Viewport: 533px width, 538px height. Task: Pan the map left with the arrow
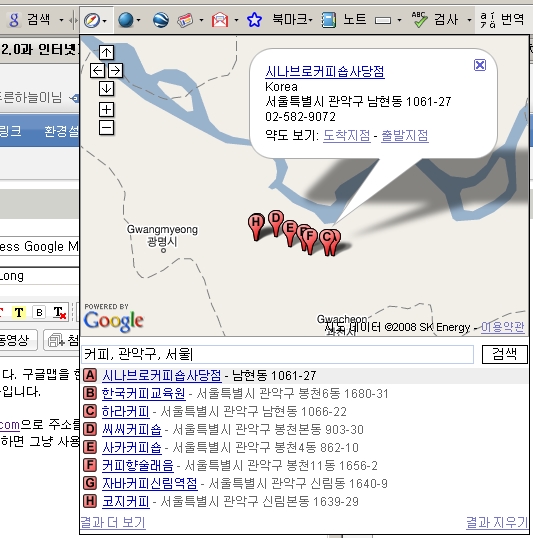tap(97, 71)
